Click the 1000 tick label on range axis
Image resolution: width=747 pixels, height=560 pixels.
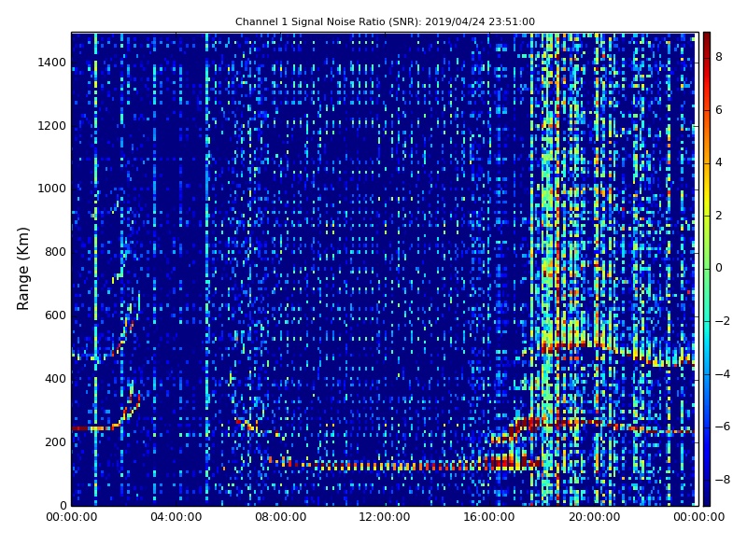tap(52, 189)
